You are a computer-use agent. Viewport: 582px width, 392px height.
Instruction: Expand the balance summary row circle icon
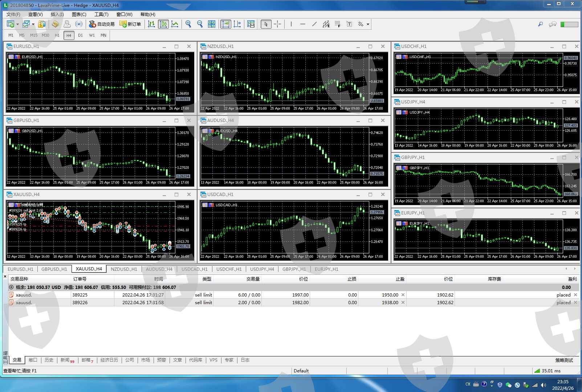(11, 287)
